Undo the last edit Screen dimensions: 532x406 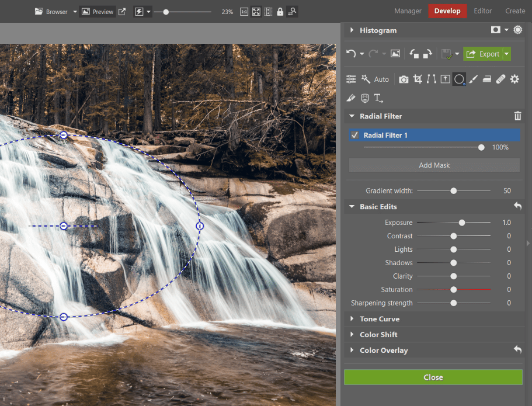pos(351,54)
